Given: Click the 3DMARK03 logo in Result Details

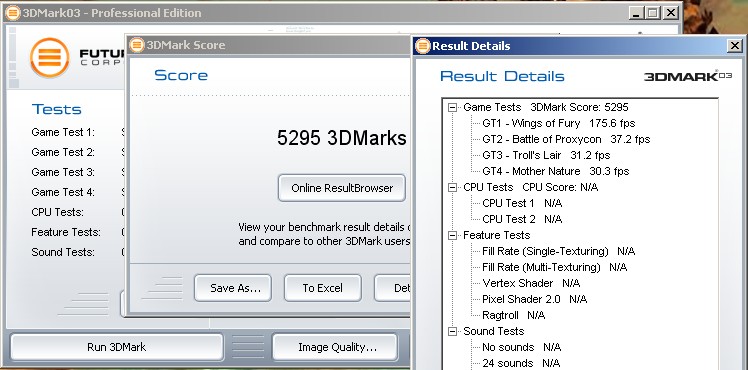Looking at the screenshot, I should pyautogui.click(x=687, y=76).
